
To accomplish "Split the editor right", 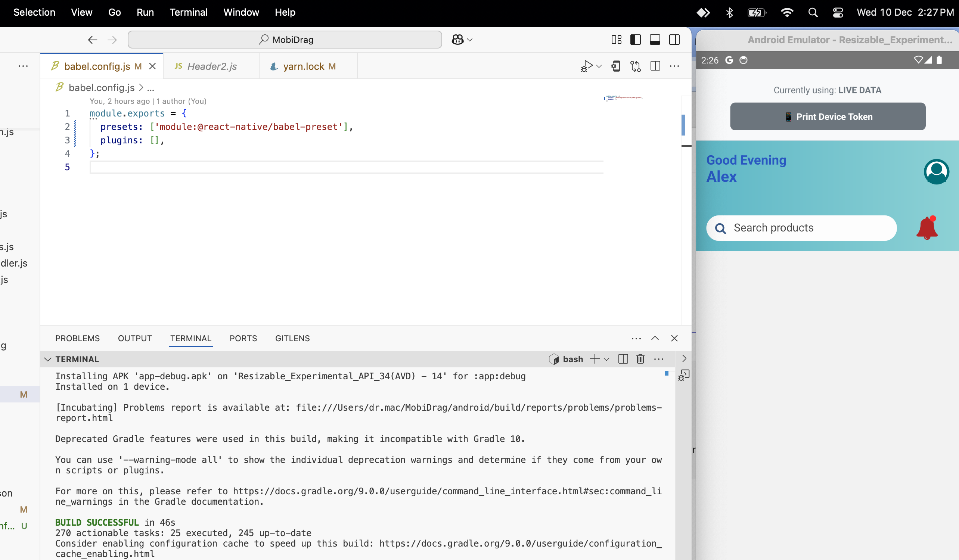I will (655, 66).
